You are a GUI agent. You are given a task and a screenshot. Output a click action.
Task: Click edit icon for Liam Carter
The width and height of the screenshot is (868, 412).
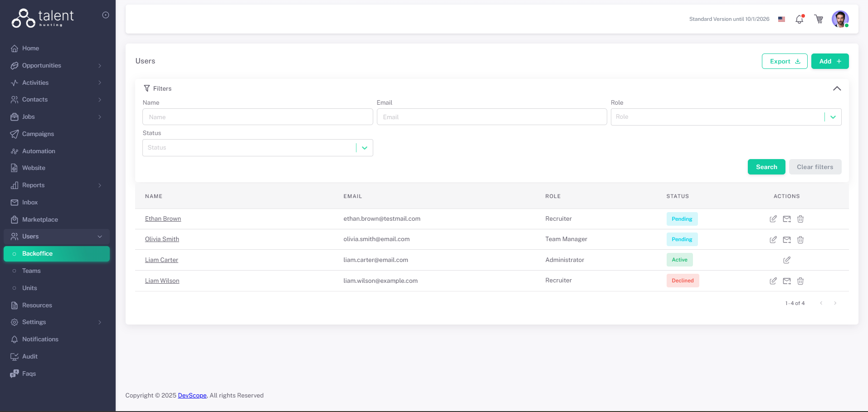(x=786, y=260)
